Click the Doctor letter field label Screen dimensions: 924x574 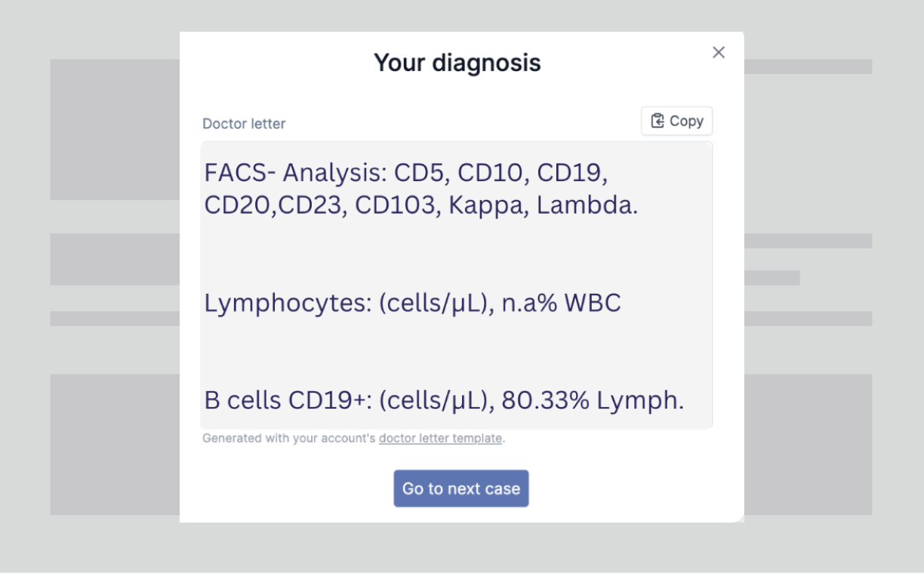[x=244, y=124]
